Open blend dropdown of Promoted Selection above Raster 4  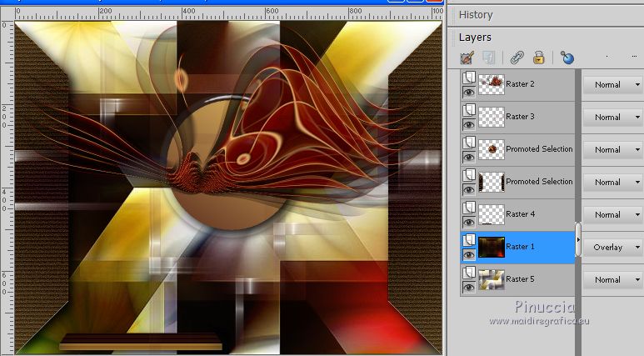613,182
